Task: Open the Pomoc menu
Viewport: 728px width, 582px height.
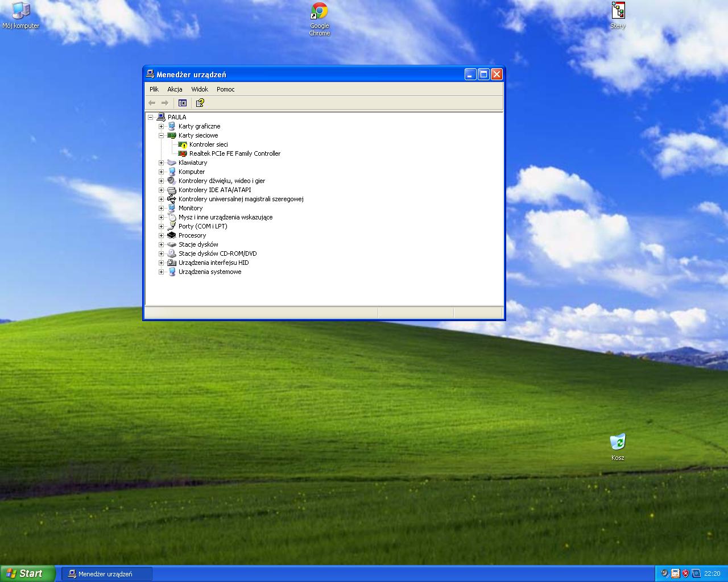Action: (226, 89)
